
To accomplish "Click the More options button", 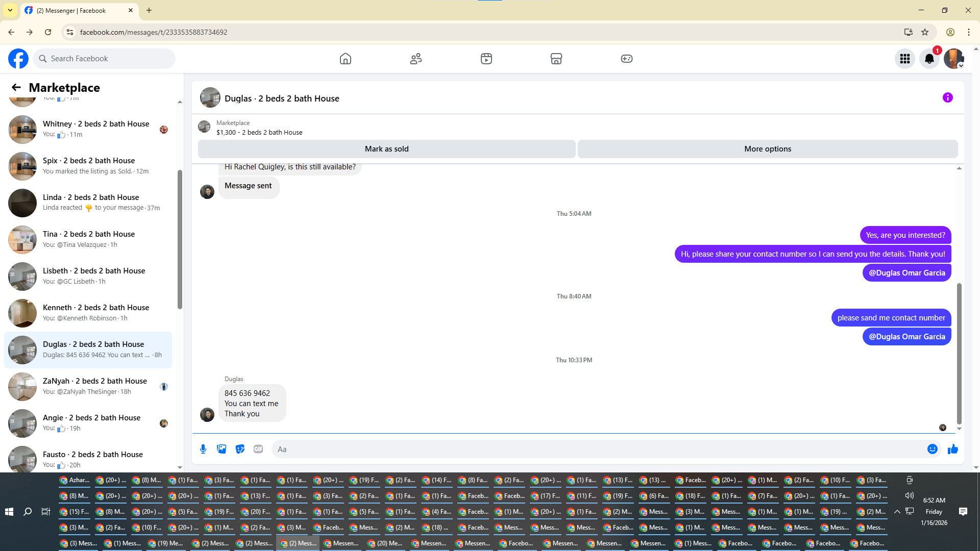I will pos(767,149).
